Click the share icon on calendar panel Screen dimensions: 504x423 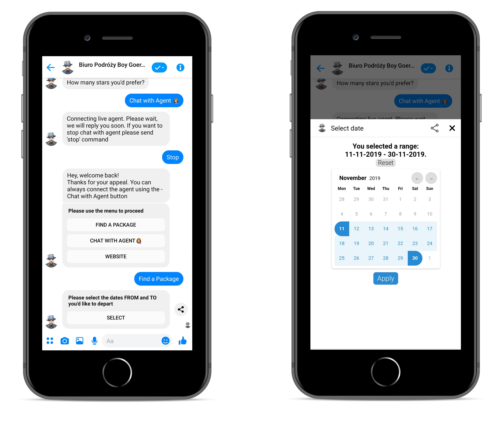click(x=435, y=128)
